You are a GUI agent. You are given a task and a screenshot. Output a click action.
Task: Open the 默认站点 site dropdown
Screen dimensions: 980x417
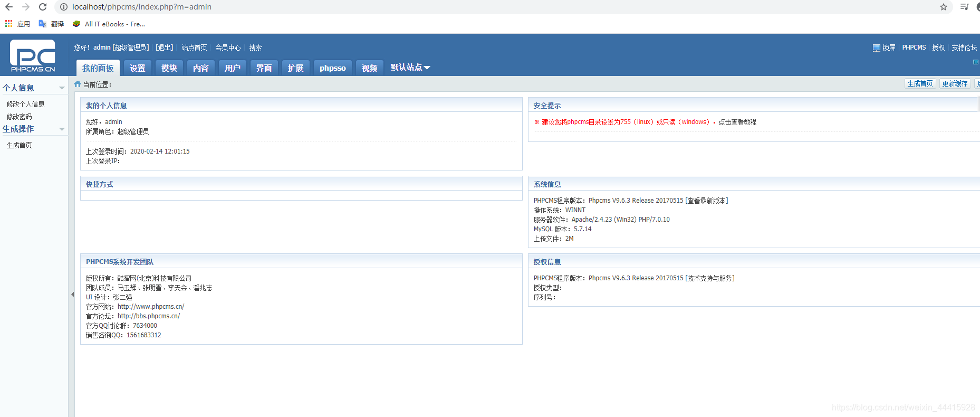[x=410, y=68]
